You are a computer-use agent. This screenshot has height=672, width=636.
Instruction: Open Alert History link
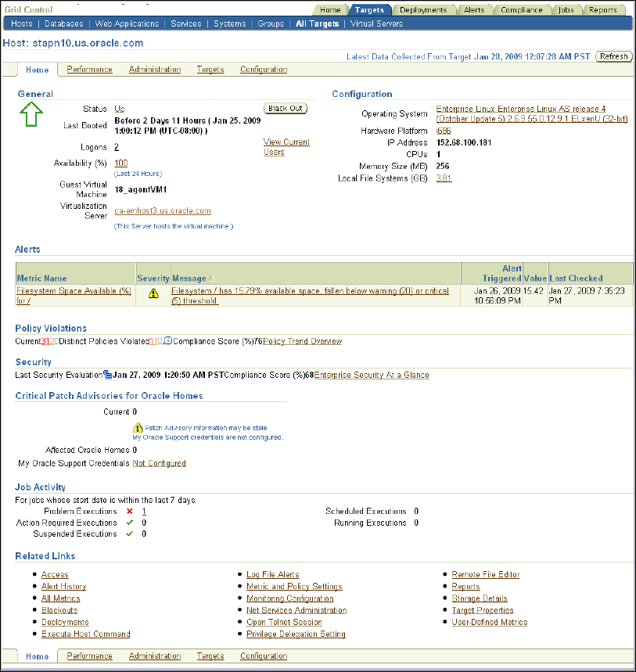click(x=64, y=586)
